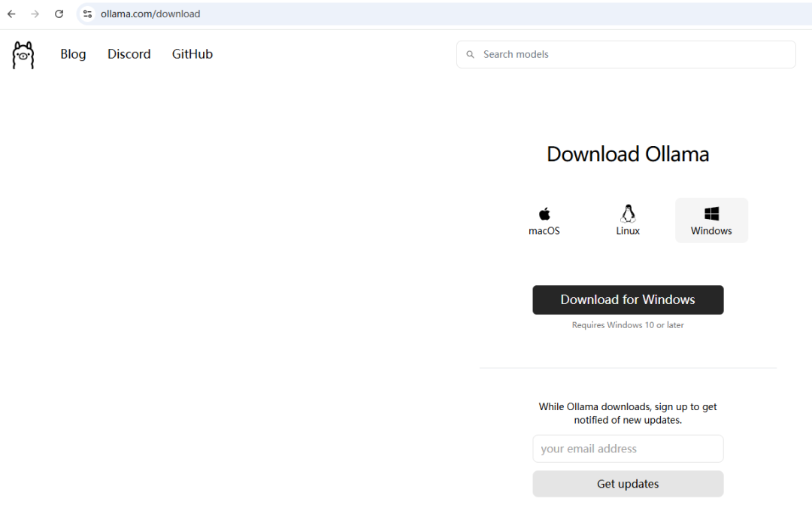
Task: Reload the current page
Action: (x=59, y=14)
